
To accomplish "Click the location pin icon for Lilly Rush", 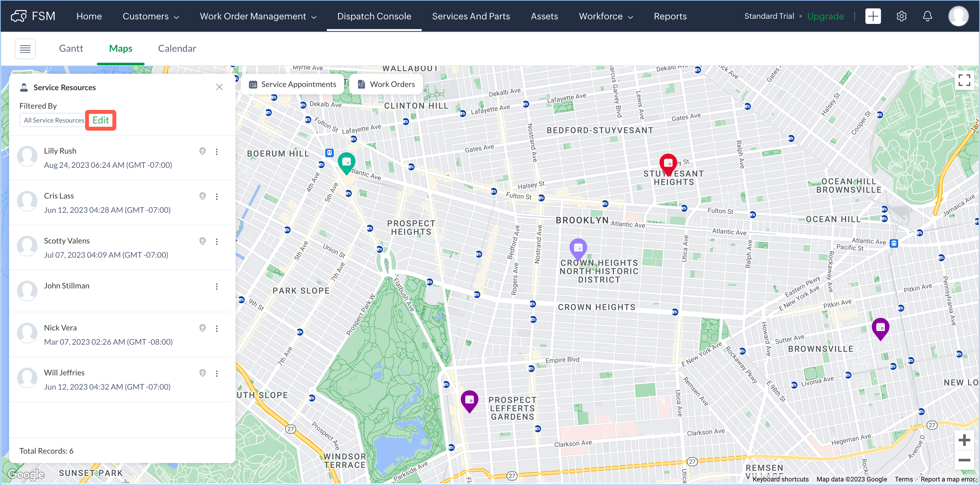I will tap(202, 151).
